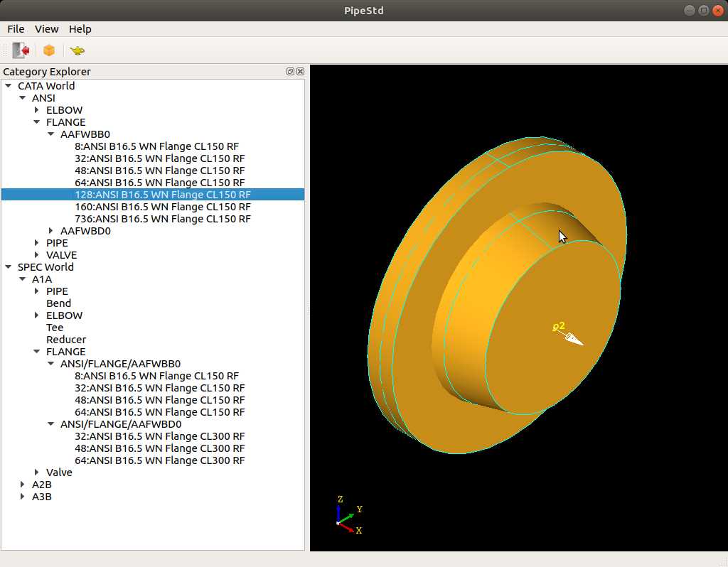Expand PIPE under ANSI
728x567 pixels.
pyautogui.click(x=37, y=242)
